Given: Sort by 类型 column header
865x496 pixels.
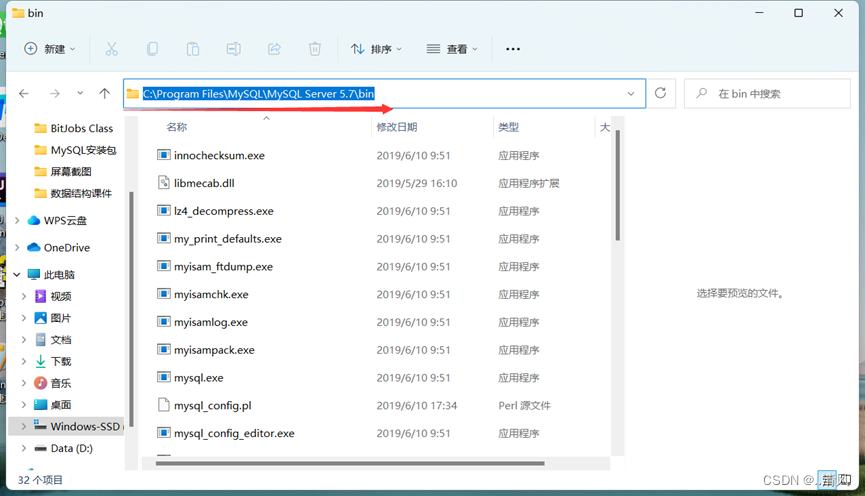Looking at the screenshot, I should coord(508,127).
